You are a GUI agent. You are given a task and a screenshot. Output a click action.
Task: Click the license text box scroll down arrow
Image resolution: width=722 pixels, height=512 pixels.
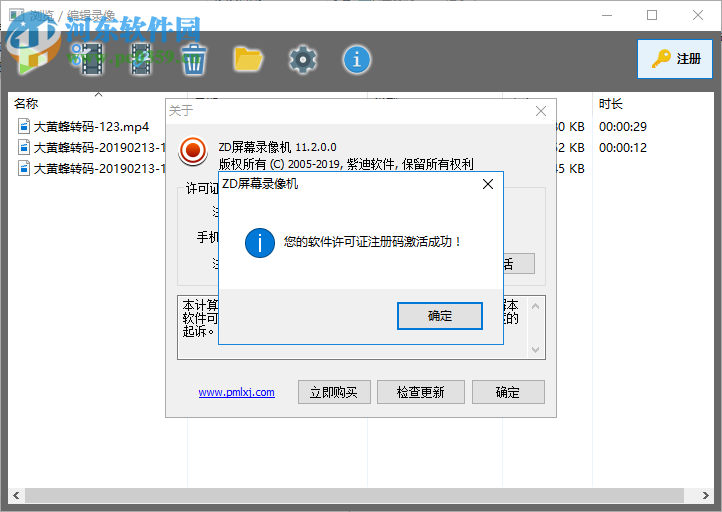[x=536, y=350]
